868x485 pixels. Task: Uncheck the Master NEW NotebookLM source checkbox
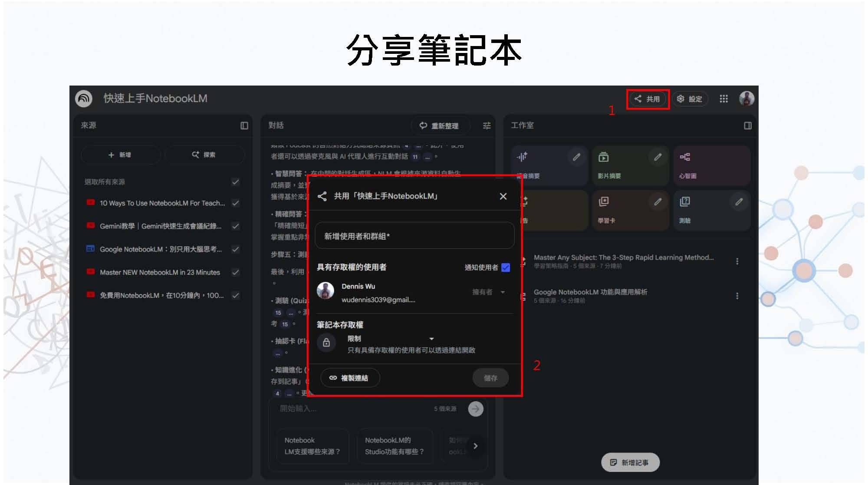[235, 272]
